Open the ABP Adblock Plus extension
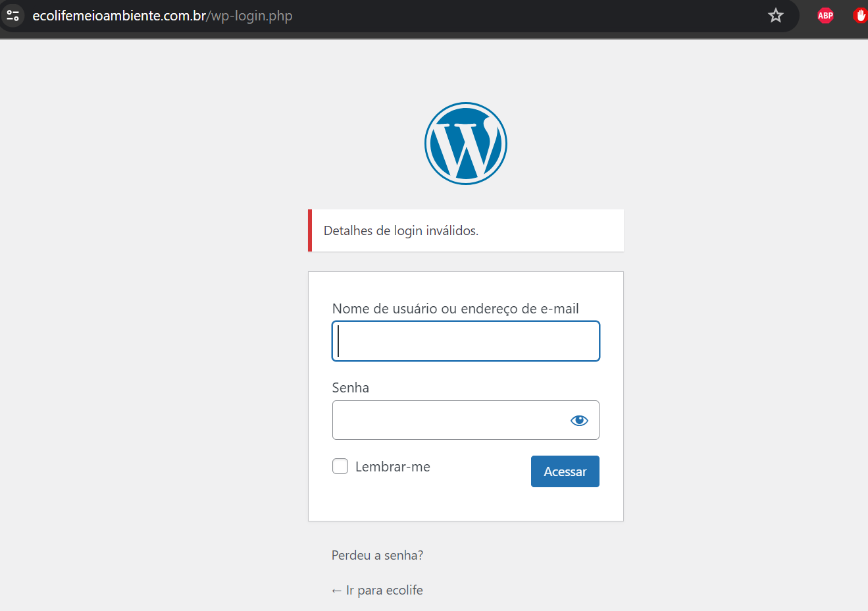This screenshot has height=611, width=868. click(x=825, y=15)
